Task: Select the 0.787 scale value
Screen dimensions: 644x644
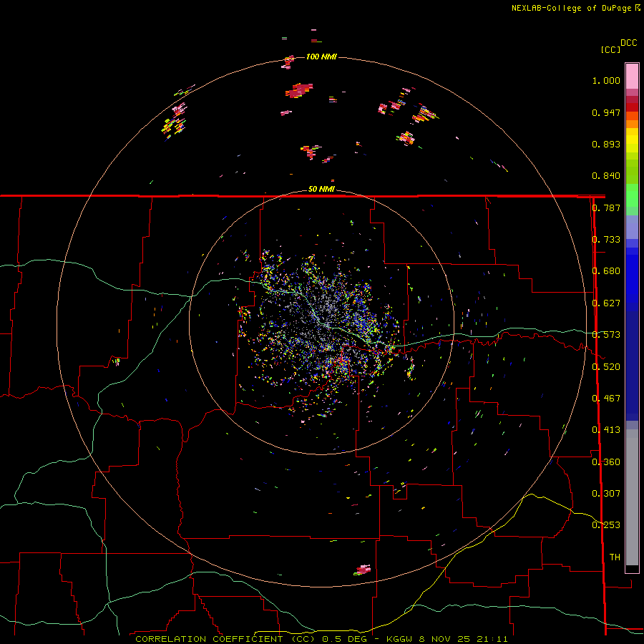Action: pyautogui.click(x=606, y=208)
